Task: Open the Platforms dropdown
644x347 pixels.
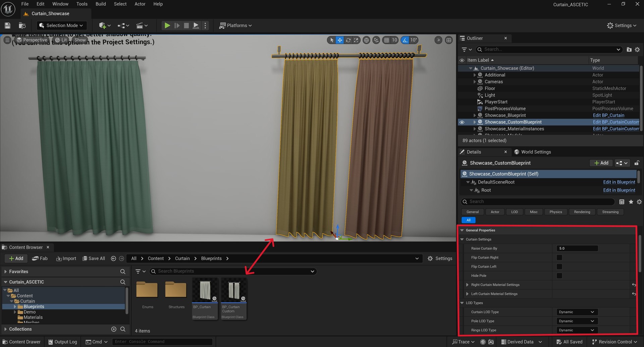Action: [235, 26]
